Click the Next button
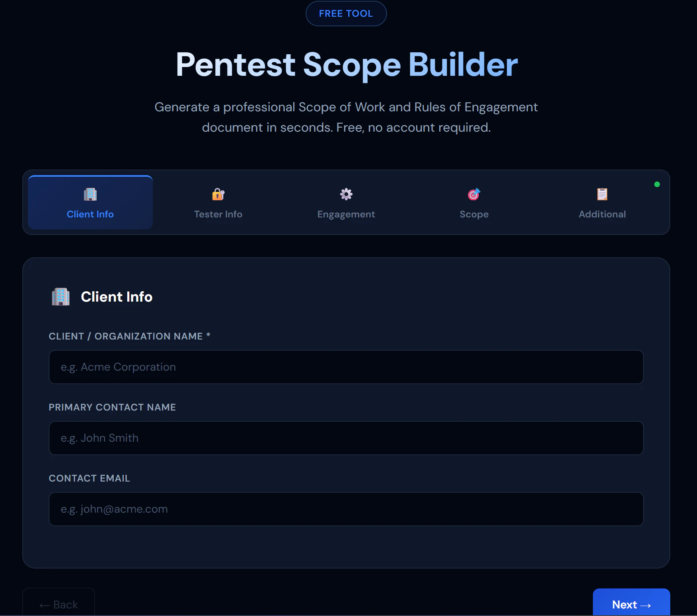Image resolution: width=697 pixels, height=616 pixels. coord(631,602)
